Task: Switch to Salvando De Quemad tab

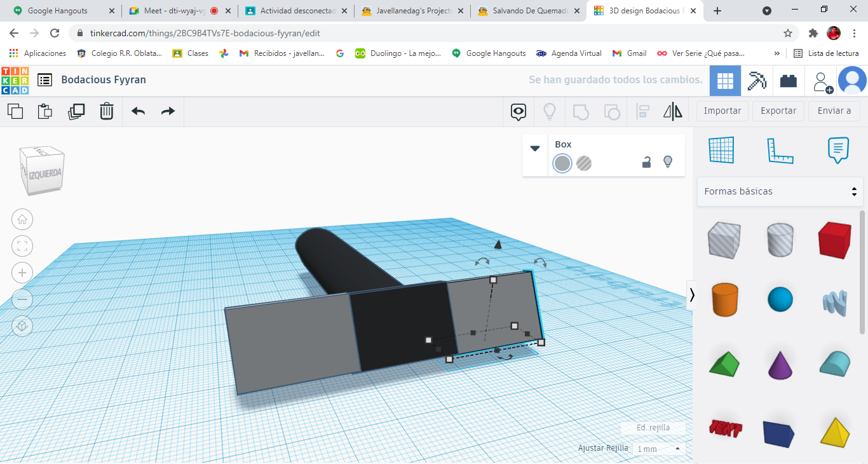Action: (x=527, y=11)
